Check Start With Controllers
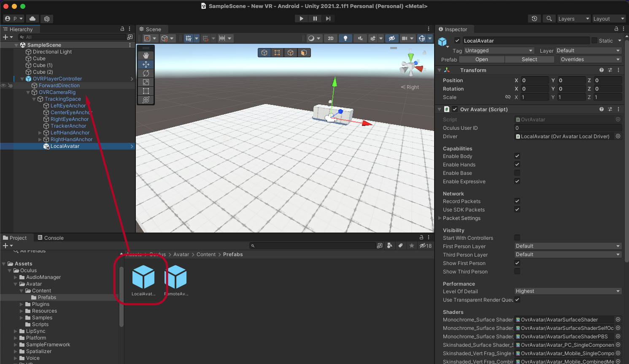Image resolution: width=629 pixels, height=364 pixels. coord(517,238)
